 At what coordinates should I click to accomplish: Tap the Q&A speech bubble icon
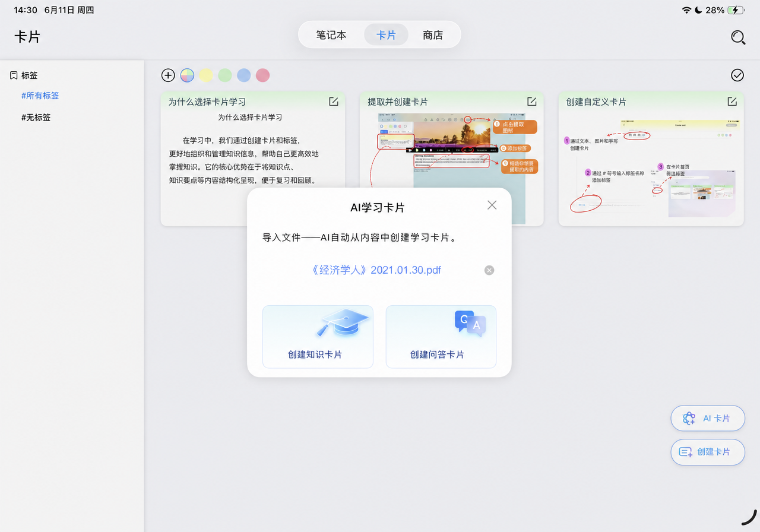pyautogui.click(x=470, y=324)
